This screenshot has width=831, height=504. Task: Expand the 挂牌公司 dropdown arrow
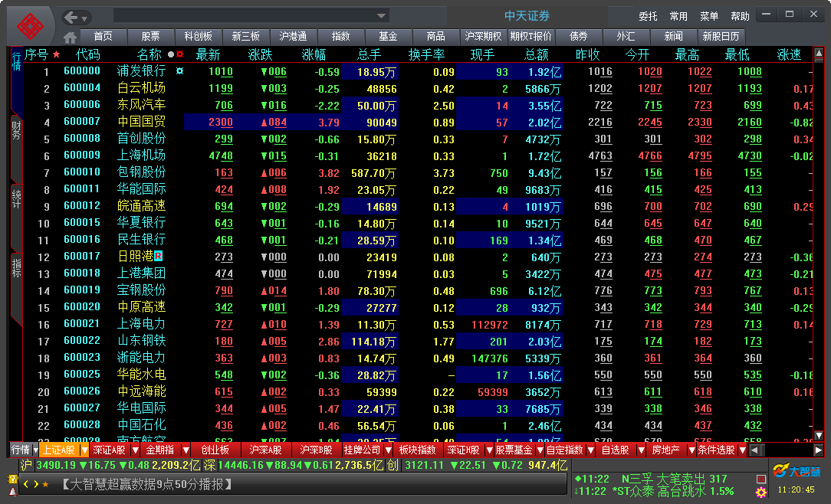(x=388, y=450)
